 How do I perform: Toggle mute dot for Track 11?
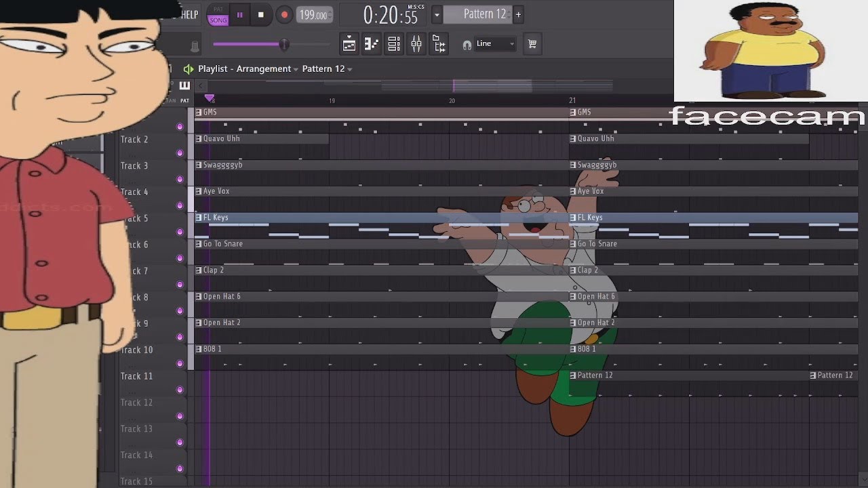(x=180, y=390)
